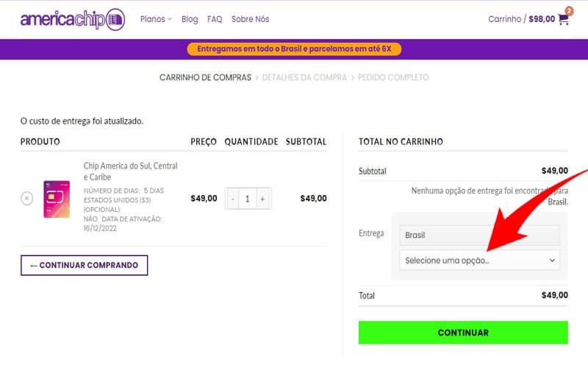The height and width of the screenshot is (368, 588).
Task: Click the AmericaChip logo
Action: coord(73,20)
